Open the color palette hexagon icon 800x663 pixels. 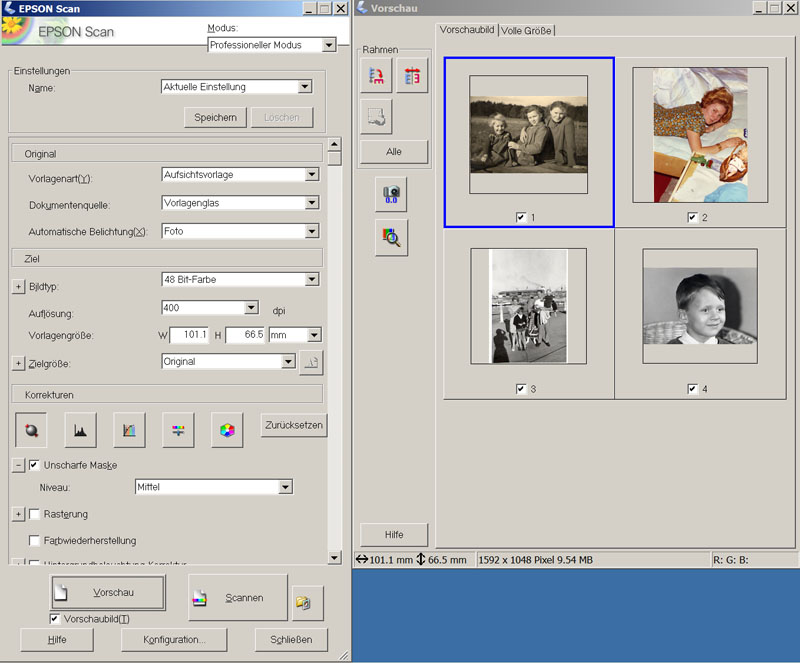[227, 430]
